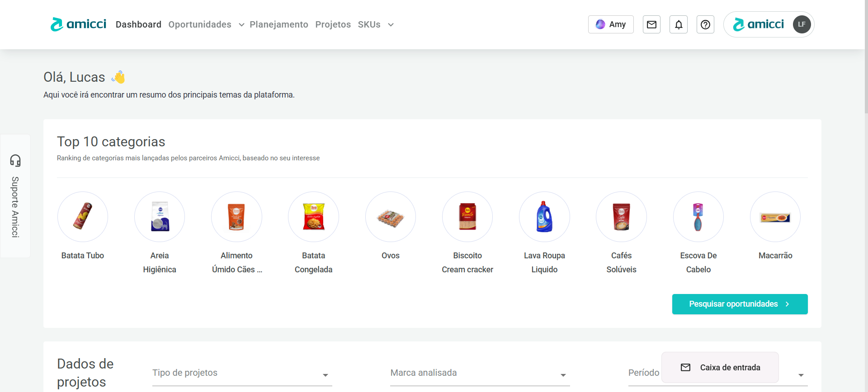Select the Ovos category icon

click(391, 217)
